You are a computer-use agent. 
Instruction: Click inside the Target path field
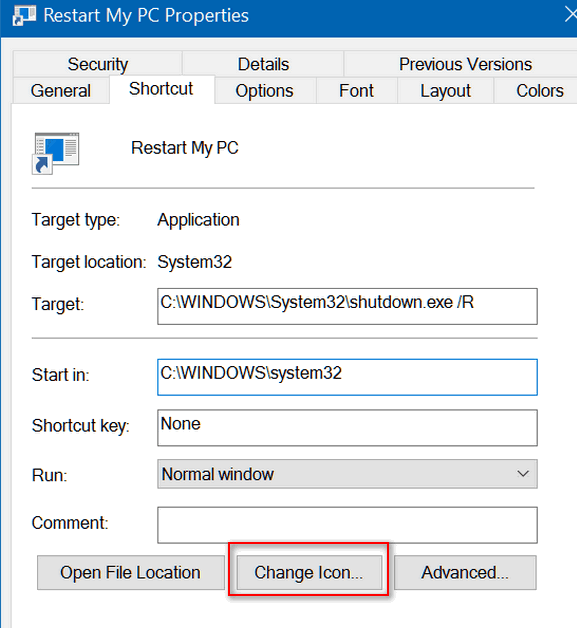pos(347,306)
